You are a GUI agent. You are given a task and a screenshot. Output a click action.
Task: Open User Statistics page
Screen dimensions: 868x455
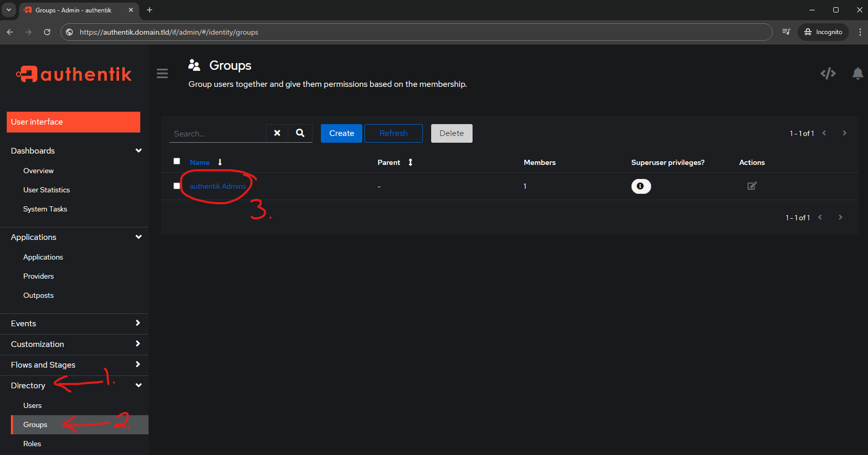(47, 190)
